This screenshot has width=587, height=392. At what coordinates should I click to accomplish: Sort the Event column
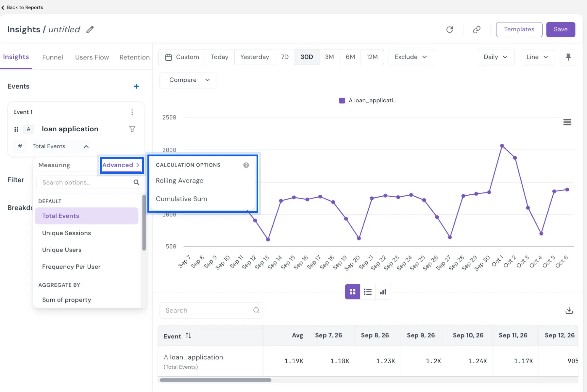coord(188,336)
